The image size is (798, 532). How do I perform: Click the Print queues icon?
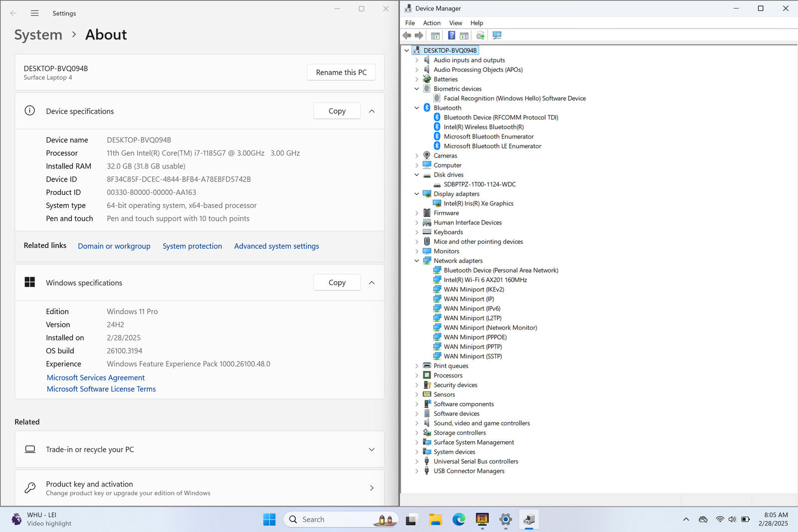point(427,365)
